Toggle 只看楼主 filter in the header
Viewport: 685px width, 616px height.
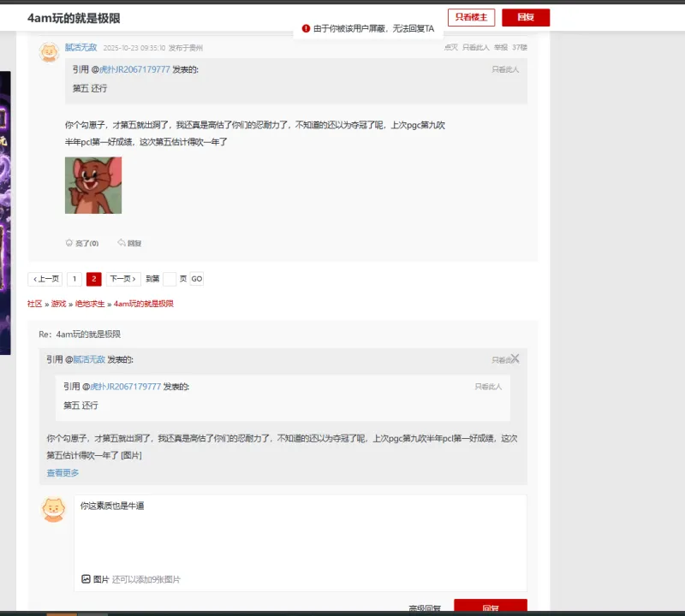coord(471,17)
